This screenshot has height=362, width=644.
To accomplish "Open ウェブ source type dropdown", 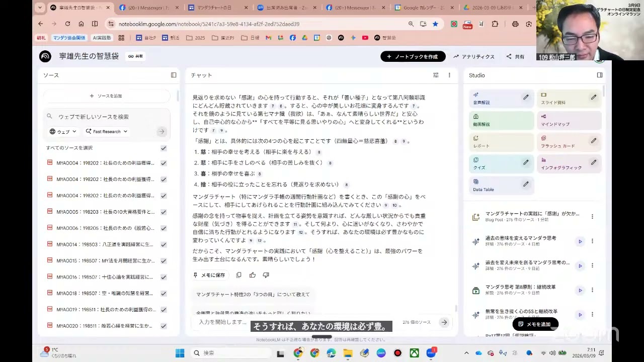I will 63,131.
